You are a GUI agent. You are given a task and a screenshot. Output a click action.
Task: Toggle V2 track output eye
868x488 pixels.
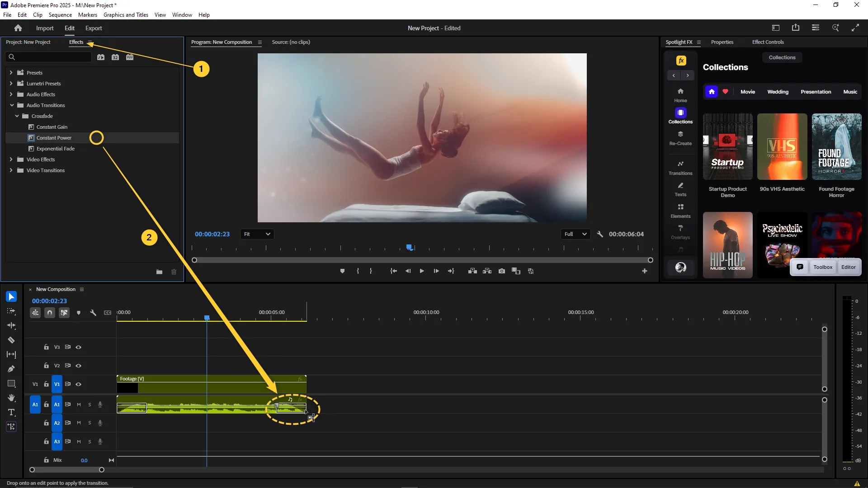(78, 366)
